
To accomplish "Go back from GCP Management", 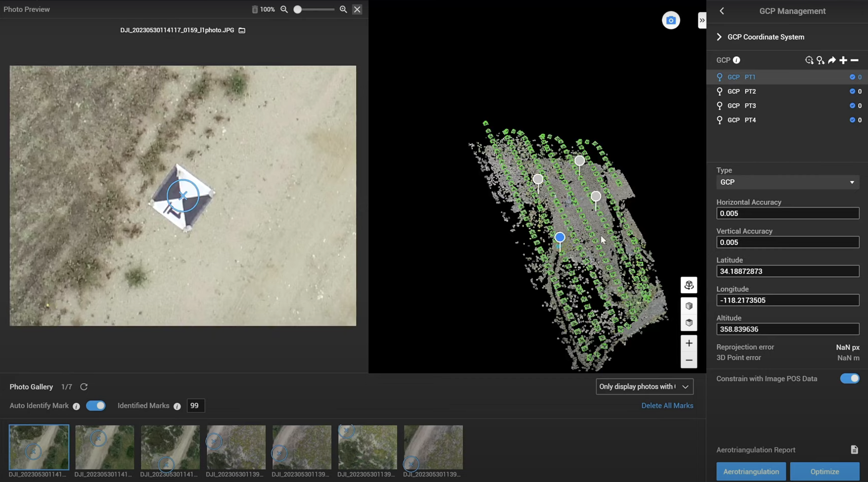I will [722, 11].
